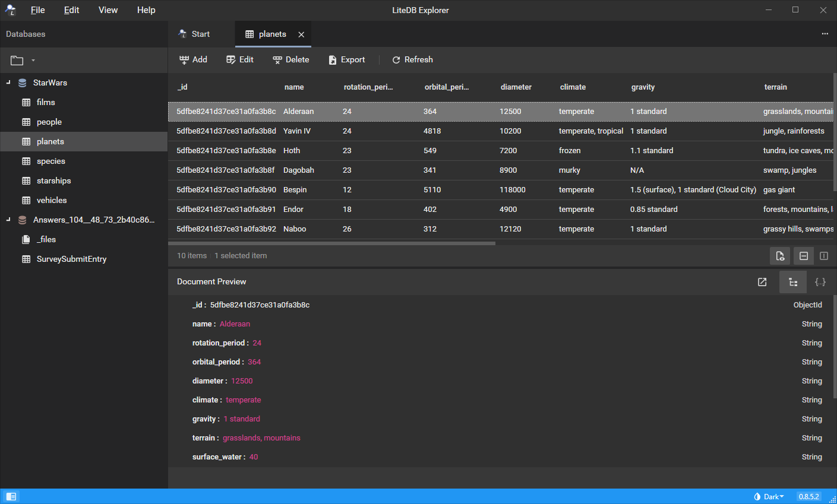Open the View menu

pos(108,10)
